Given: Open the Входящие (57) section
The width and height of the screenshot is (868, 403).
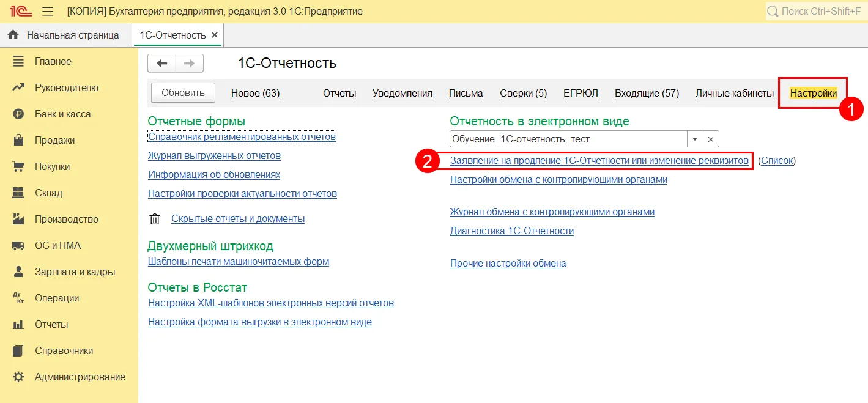Looking at the screenshot, I should coord(647,93).
